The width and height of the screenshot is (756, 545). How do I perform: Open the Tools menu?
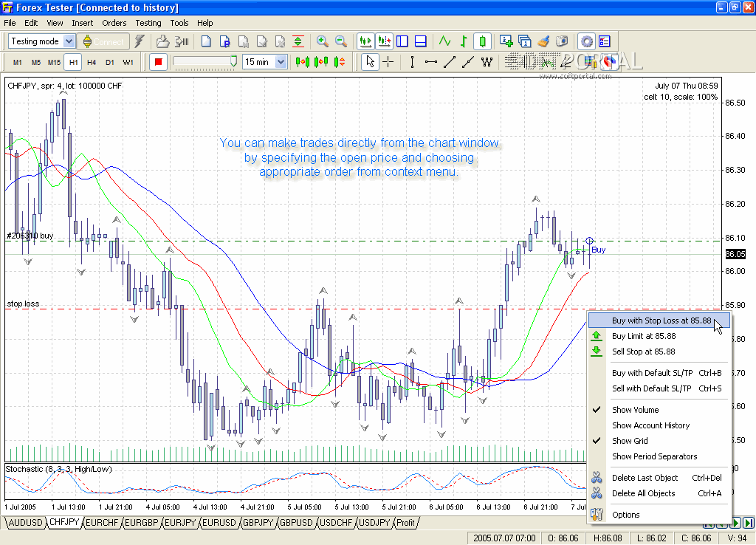click(179, 23)
